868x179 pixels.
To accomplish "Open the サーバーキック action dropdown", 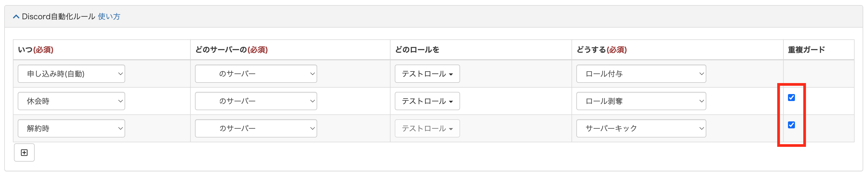I will point(641,128).
